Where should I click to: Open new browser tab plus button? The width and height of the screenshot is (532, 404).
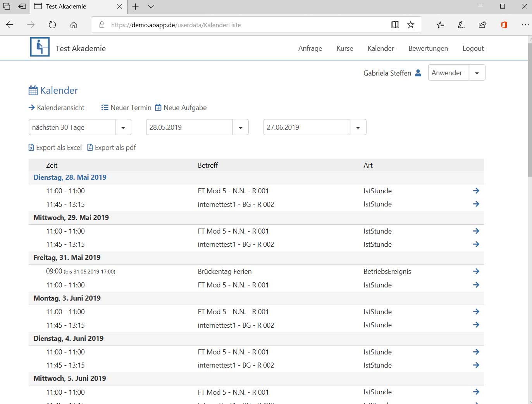pyautogui.click(x=135, y=7)
